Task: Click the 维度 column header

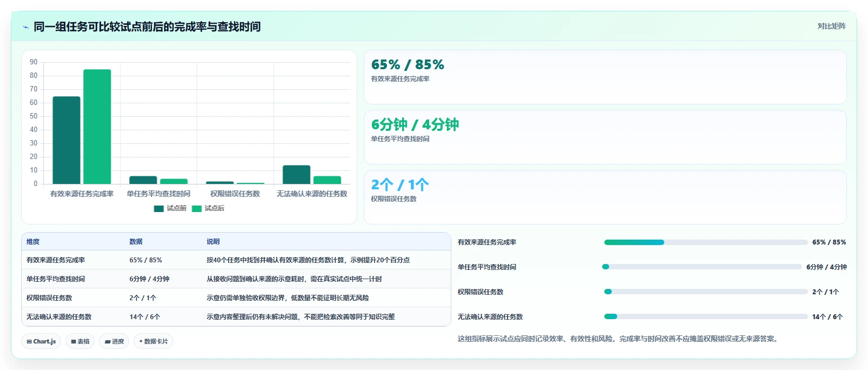Action: coord(33,242)
